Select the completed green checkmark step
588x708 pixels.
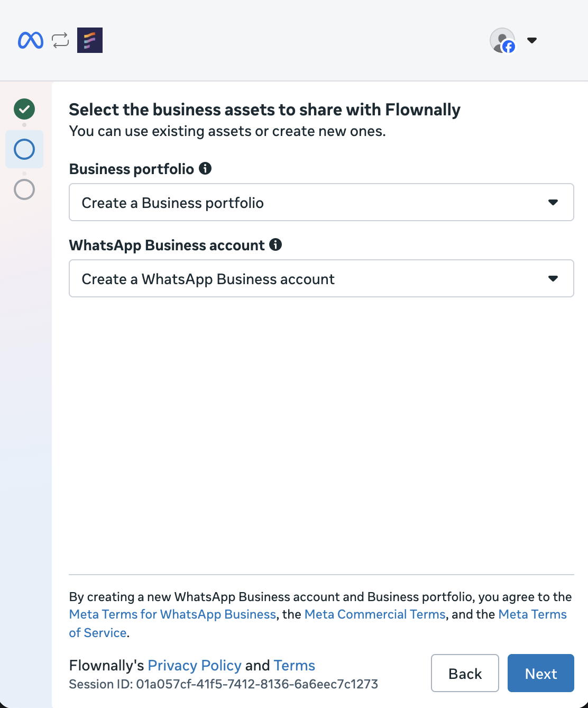click(x=24, y=109)
